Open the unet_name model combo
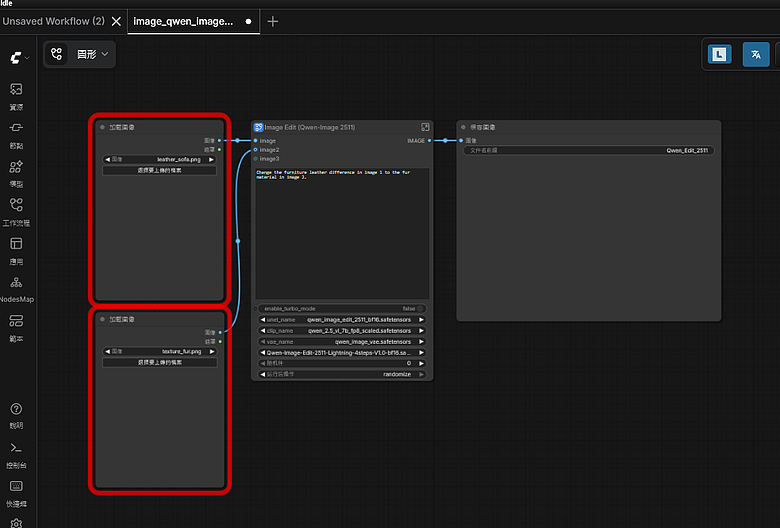The width and height of the screenshot is (780, 528). pos(342,319)
